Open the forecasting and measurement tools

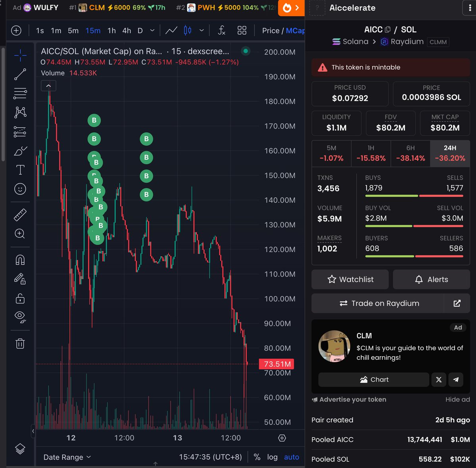pyautogui.click(x=20, y=132)
